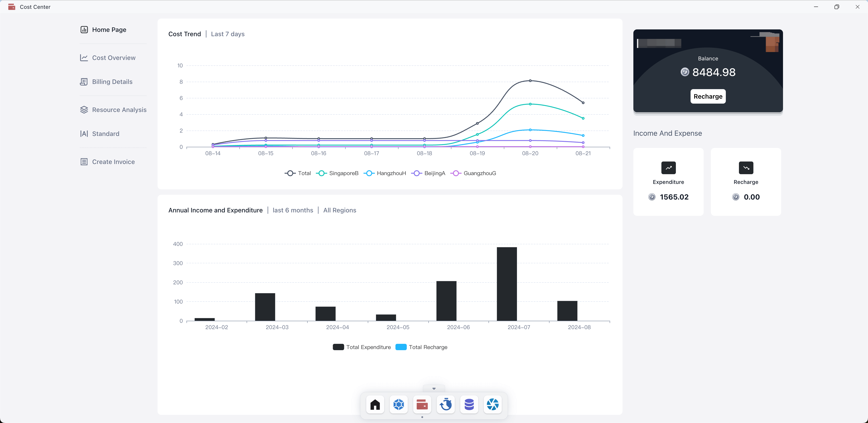Open Billing Details in the sidebar
Image resolution: width=868 pixels, height=423 pixels.
(112, 82)
